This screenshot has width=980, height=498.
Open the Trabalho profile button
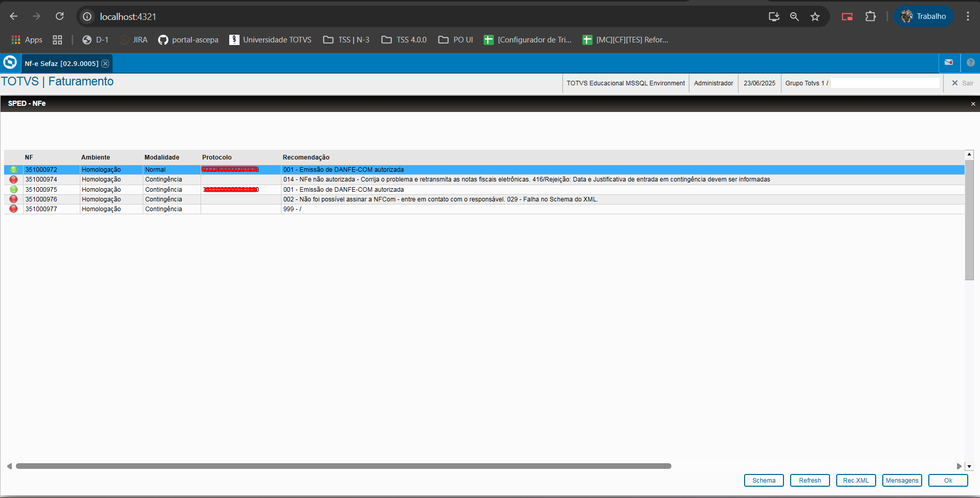(x=924, y=16)
